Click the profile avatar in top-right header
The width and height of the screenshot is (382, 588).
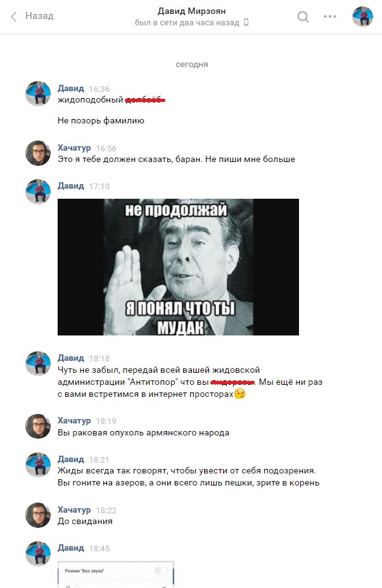tap(362, 16)
